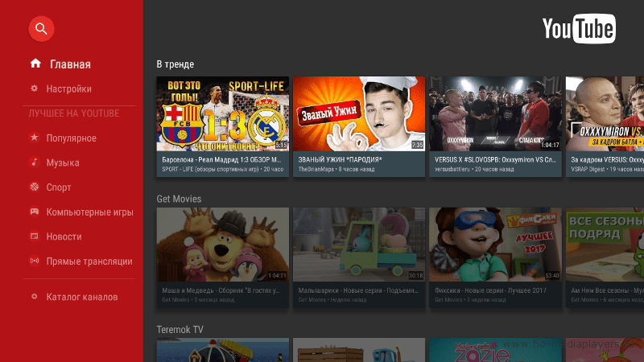Screen dimensions: 644x362
Task: Open Настройки menu item
Action: coord(69,89)
